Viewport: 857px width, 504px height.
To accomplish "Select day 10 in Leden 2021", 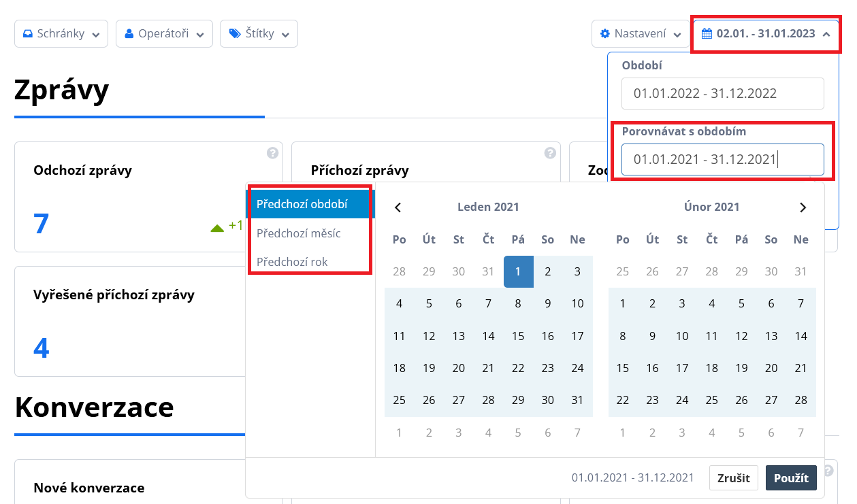I will tap(578, 303).
